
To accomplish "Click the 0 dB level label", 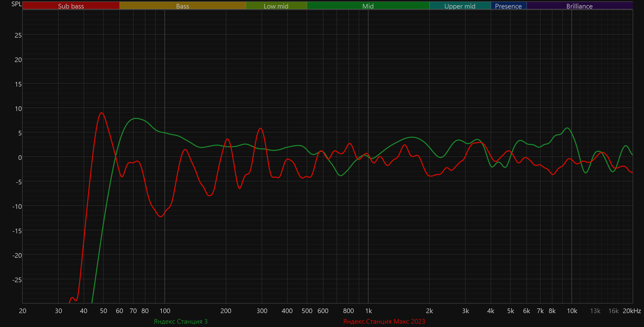I will click(x=20, y=157).
